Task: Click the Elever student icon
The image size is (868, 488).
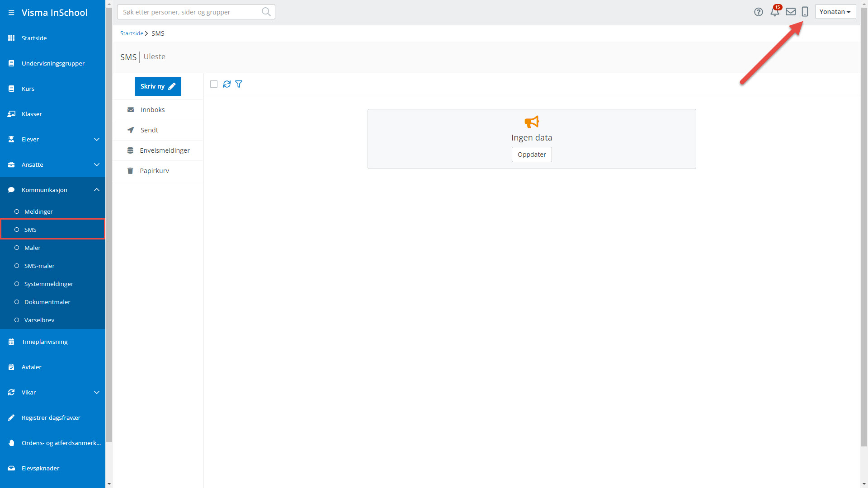Action: [x=11, y=139]
